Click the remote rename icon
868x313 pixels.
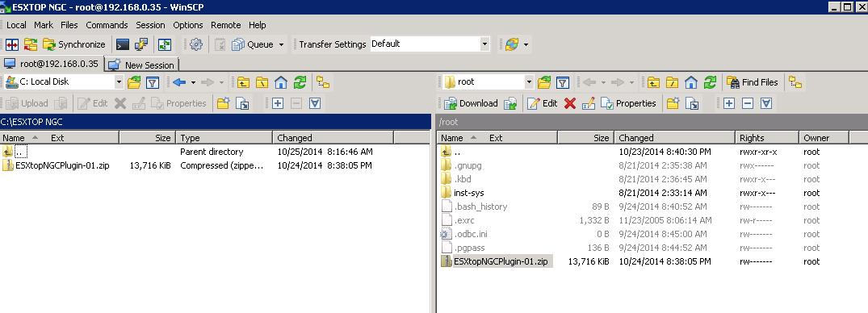[589, 103]
